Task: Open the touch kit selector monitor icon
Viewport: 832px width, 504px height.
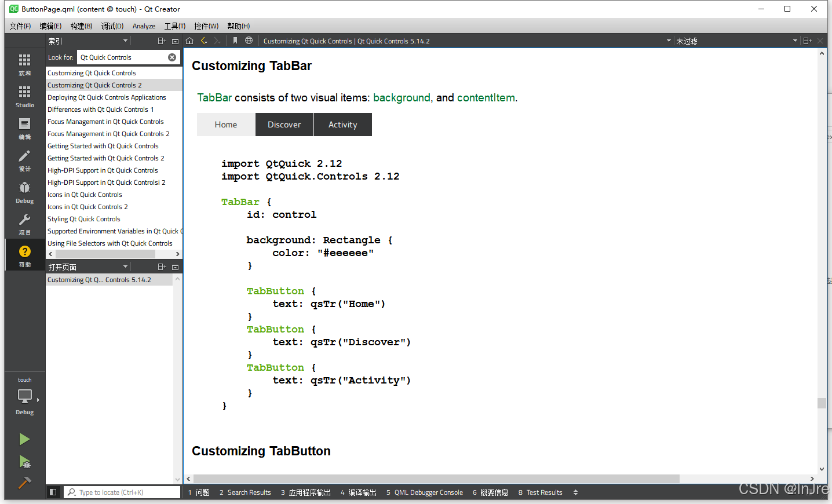Action: (24, 396)
